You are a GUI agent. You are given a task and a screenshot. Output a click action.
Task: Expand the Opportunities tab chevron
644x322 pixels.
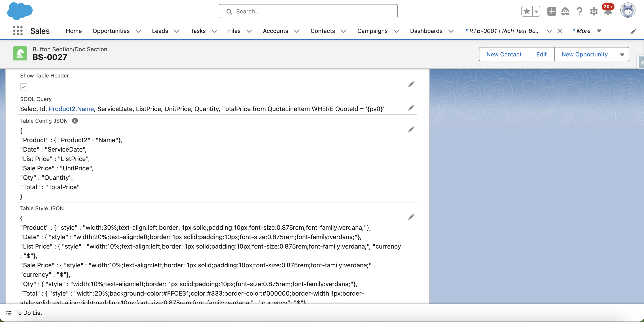[x=138, y=31]
